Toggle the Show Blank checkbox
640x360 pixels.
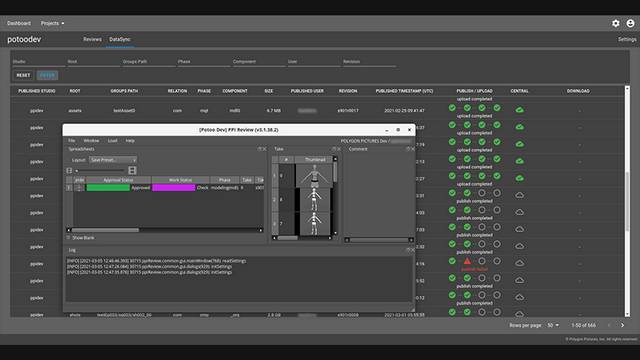(69, 238)
